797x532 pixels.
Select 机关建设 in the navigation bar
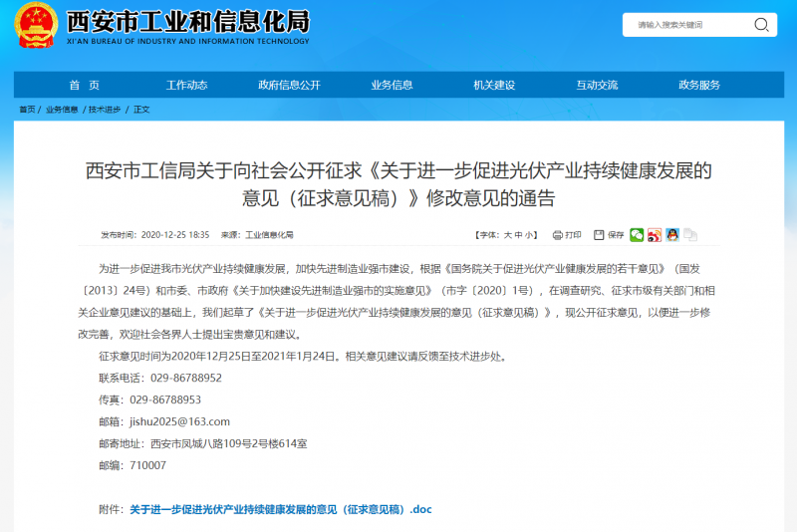tap(494, 86)
